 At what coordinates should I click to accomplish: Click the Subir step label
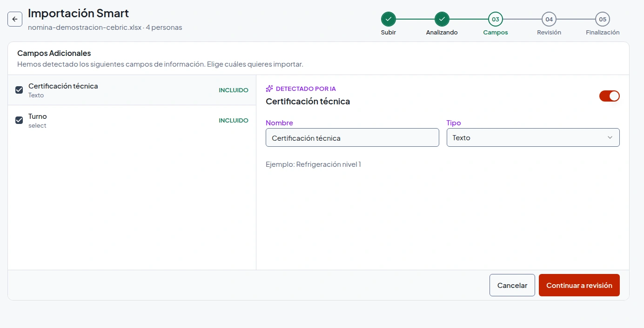tap(389, 33)
